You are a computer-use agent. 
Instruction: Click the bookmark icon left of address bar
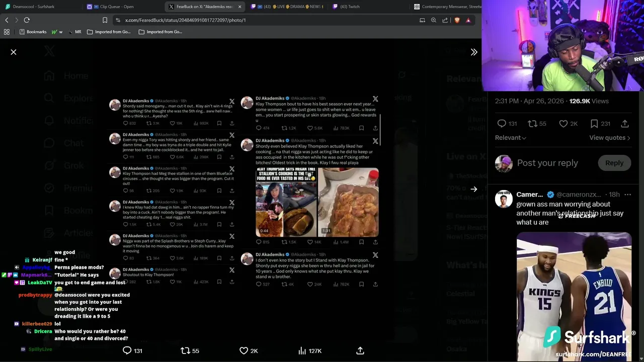coord(105,20)
